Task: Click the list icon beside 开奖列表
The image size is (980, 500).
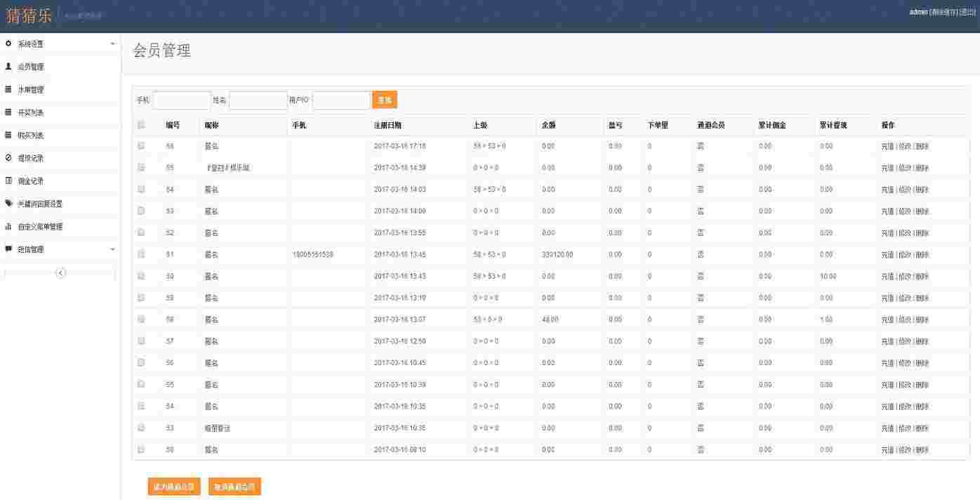Action: click(x=8, y=112)
